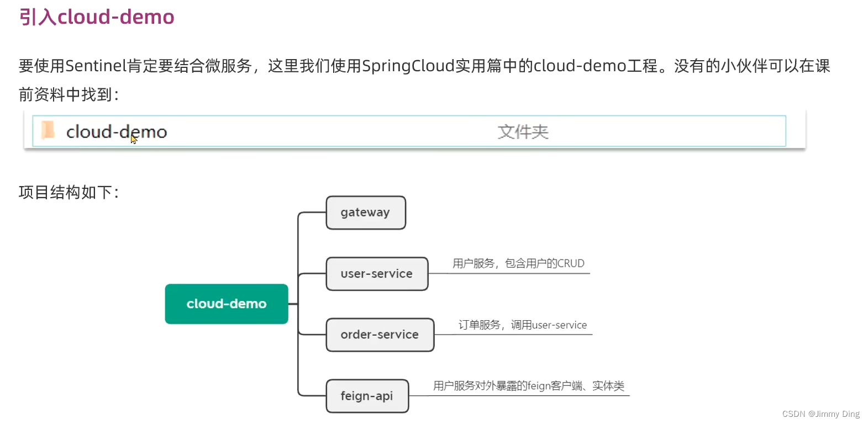Click the cloud-demo folder icon
Viewport: 868px width, 424px height.
click(48, 130)
